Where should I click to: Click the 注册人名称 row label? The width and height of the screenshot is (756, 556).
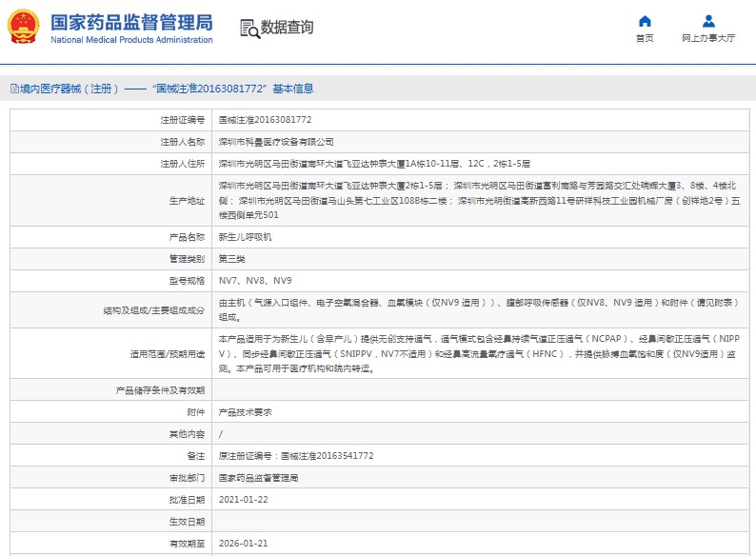click(x=182, y=142)
